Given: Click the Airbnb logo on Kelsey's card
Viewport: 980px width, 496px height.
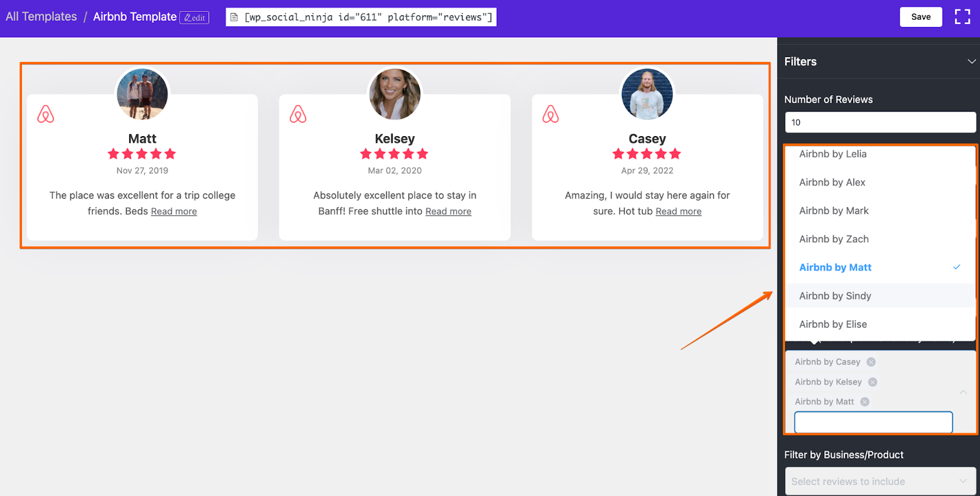Looking at the screenshot, I should coord(298,114).
